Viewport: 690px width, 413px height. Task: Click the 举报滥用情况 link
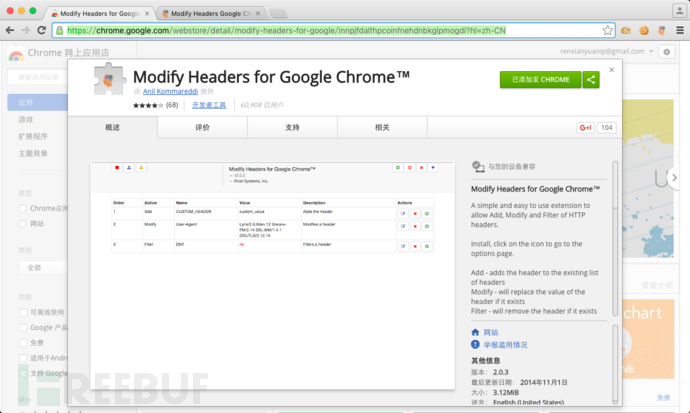tap(505, 344)
